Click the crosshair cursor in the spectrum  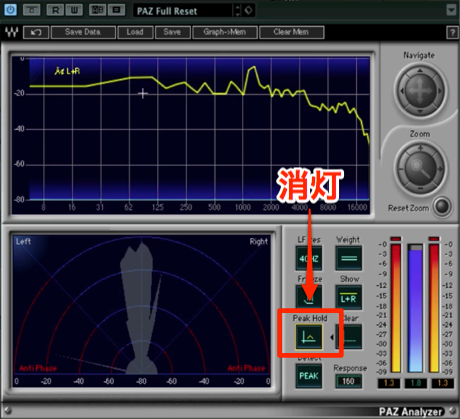143,93
